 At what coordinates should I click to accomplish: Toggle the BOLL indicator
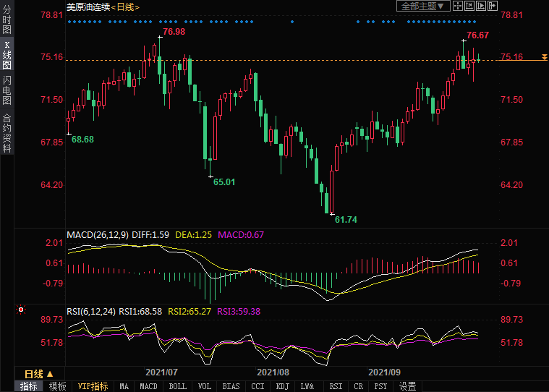pos(177,386)
